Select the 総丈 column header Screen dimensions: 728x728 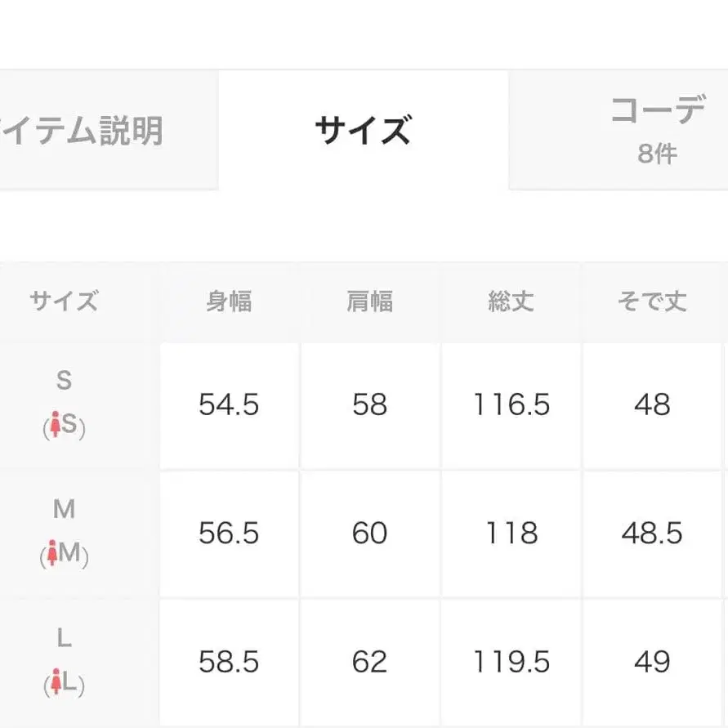click(x=510, y=301)
